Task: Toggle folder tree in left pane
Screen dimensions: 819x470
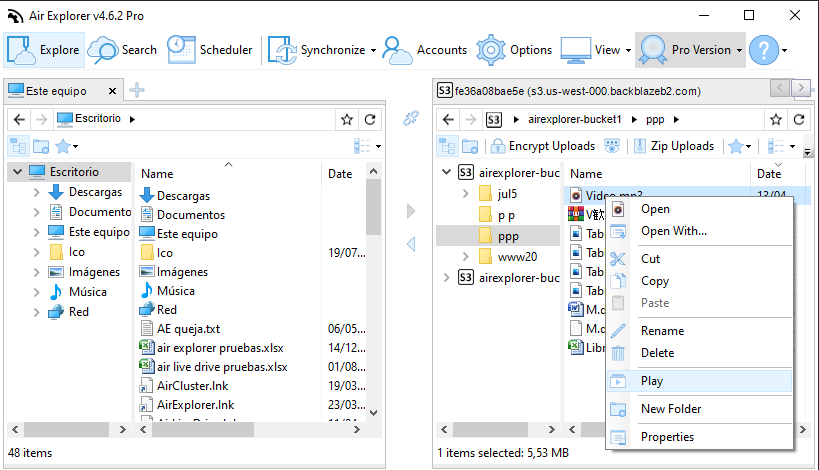Action: click(18, 146)
